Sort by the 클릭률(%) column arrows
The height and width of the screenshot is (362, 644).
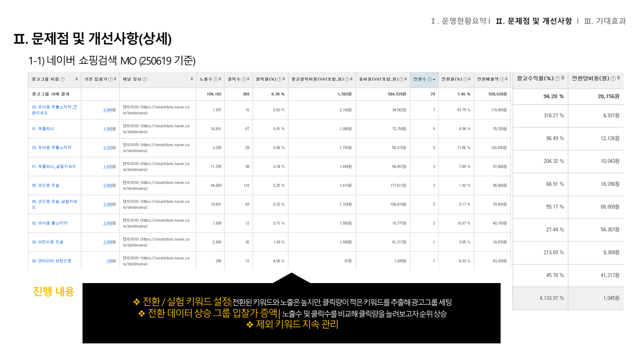pos(284,79)
